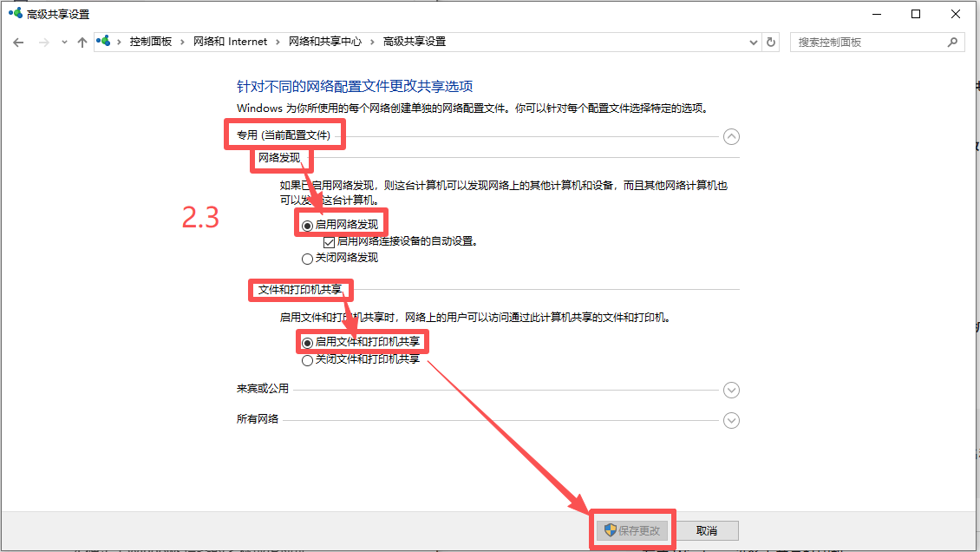Minimize the 高级共享设置 window
Screen dimensions: 980x552
point(877,14)
